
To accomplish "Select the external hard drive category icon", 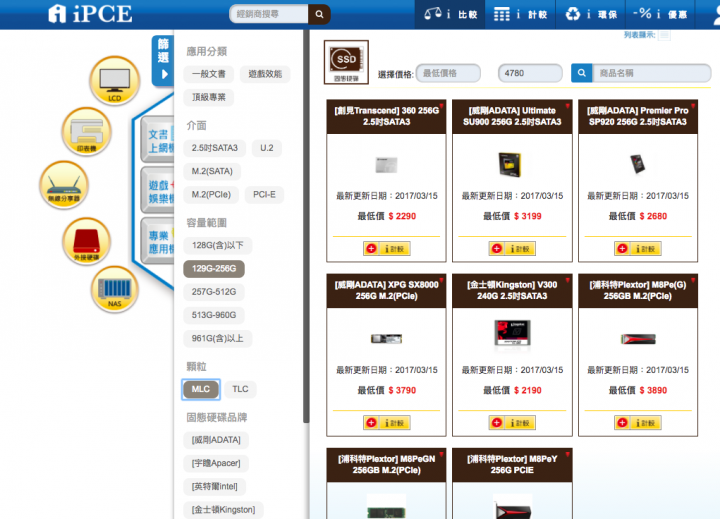I will [x=86, y=242].
